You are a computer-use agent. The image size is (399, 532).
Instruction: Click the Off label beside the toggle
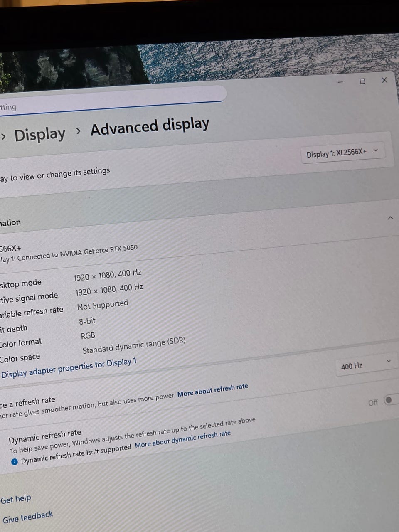pyautogui.click(x=373, y=402)
